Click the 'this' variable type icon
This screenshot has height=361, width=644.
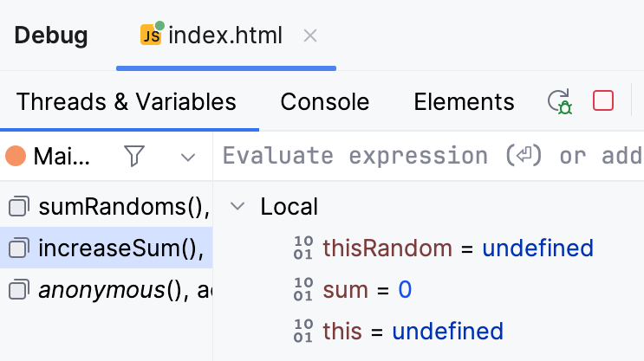[303, 332]
